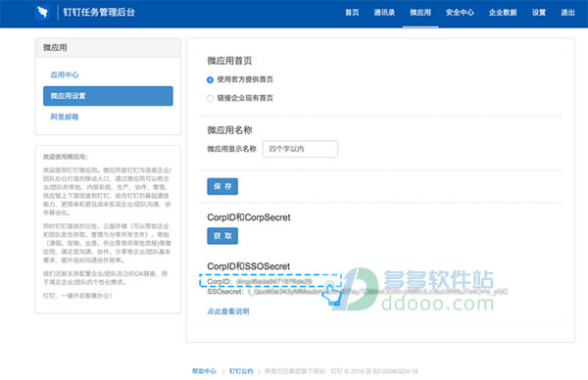Click the 微应用首页 section heading
588x380 pixels.
coord(229,61)
